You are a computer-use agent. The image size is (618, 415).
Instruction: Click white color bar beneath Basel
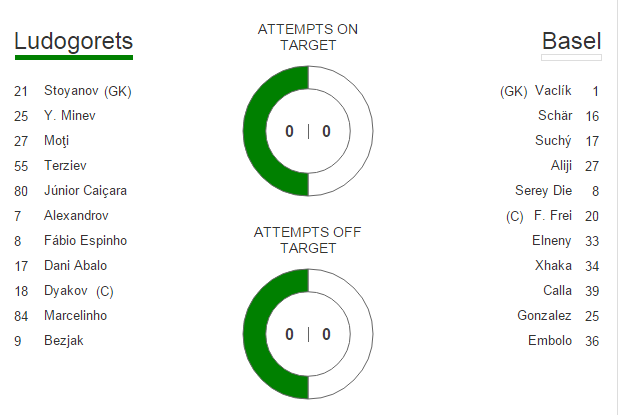click(x=571, y=58)
